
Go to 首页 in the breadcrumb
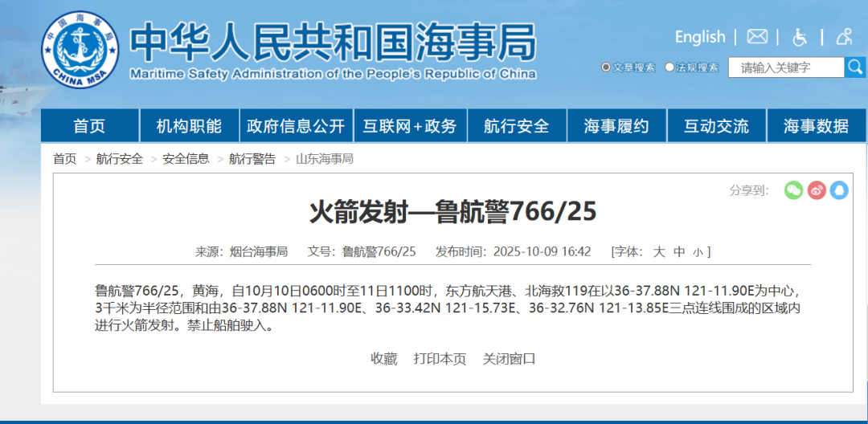pos(65,159)
